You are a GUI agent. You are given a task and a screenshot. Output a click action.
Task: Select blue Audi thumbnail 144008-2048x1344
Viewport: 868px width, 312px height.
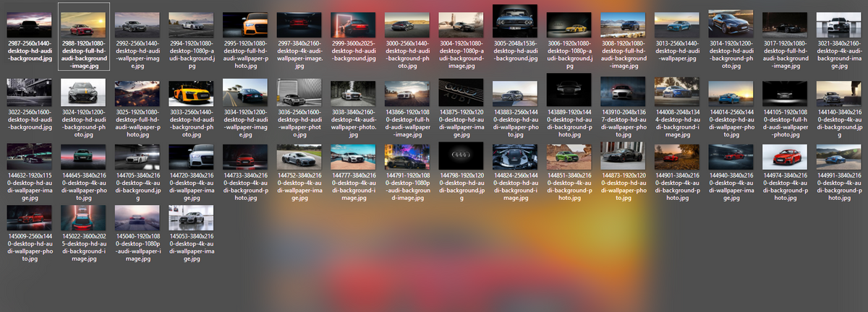pyautogui.click(x=678, y=92)
